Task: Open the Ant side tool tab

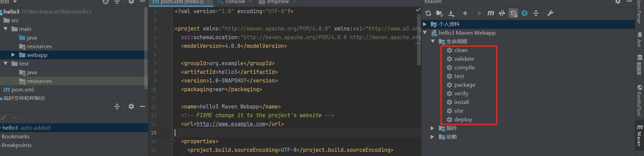Action: pos(639,39)
